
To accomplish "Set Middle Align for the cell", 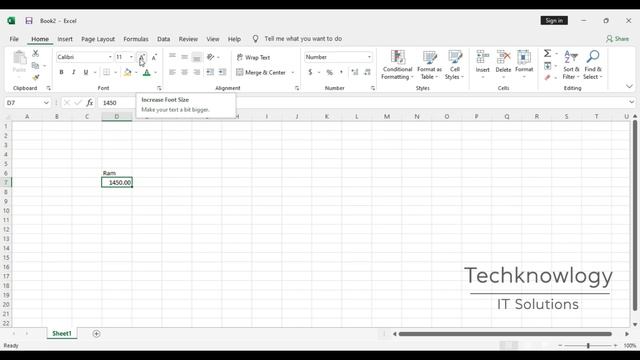I will (184, 57).
